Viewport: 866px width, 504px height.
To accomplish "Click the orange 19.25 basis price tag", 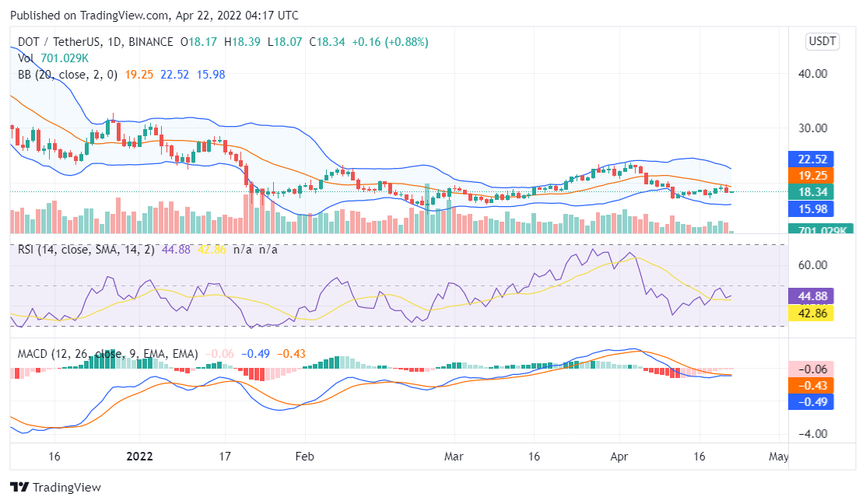I will click(811, 176).
